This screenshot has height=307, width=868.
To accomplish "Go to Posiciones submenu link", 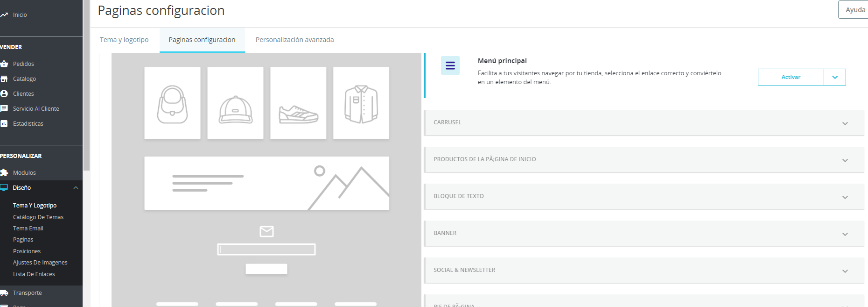I will coord(27,251).
